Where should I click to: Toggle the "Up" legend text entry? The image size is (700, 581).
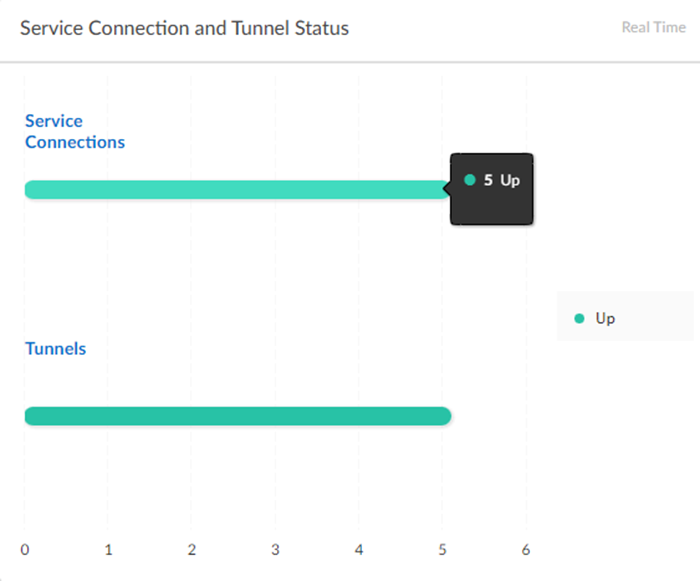coord(605,319)
